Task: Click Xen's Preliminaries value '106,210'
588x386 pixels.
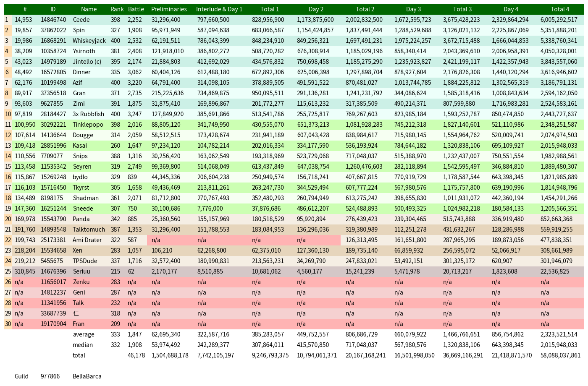Action: pos(162,250)
